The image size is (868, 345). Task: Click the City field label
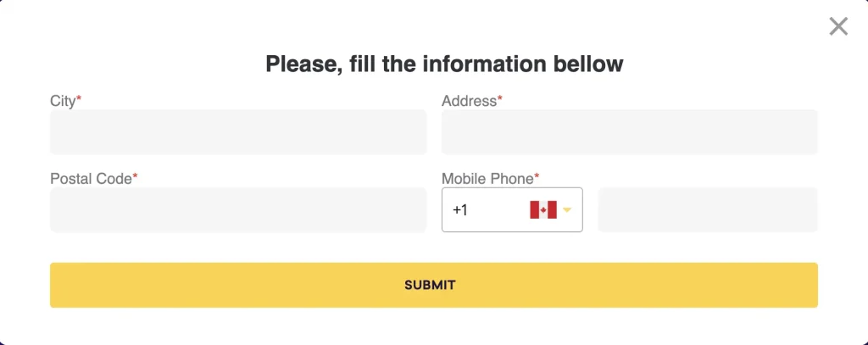click(x=63, y=102)
